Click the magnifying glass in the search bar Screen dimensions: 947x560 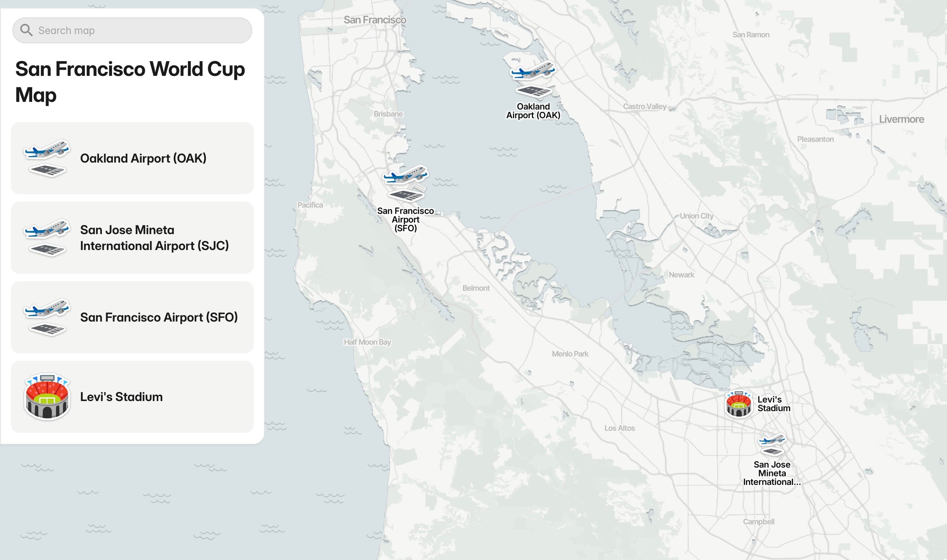point(26,30)
